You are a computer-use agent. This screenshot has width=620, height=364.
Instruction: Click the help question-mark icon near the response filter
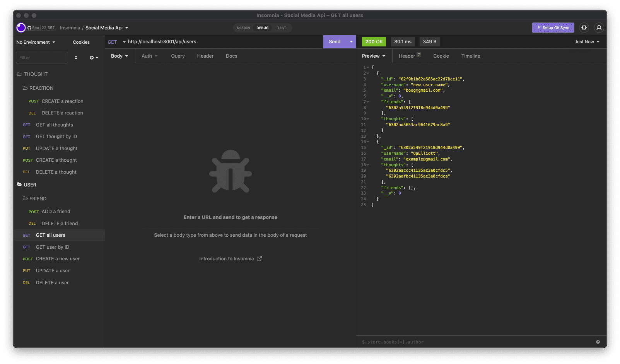point(598,342)
